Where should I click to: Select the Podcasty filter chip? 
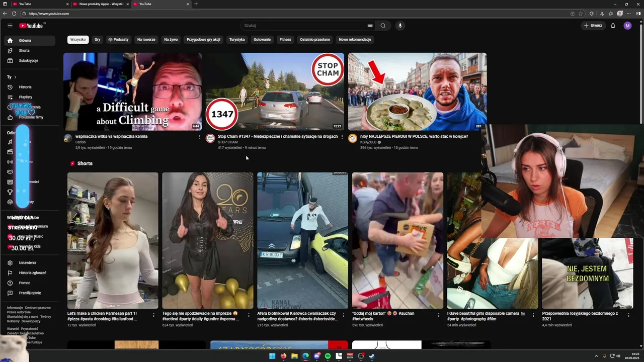click(119, 40)
